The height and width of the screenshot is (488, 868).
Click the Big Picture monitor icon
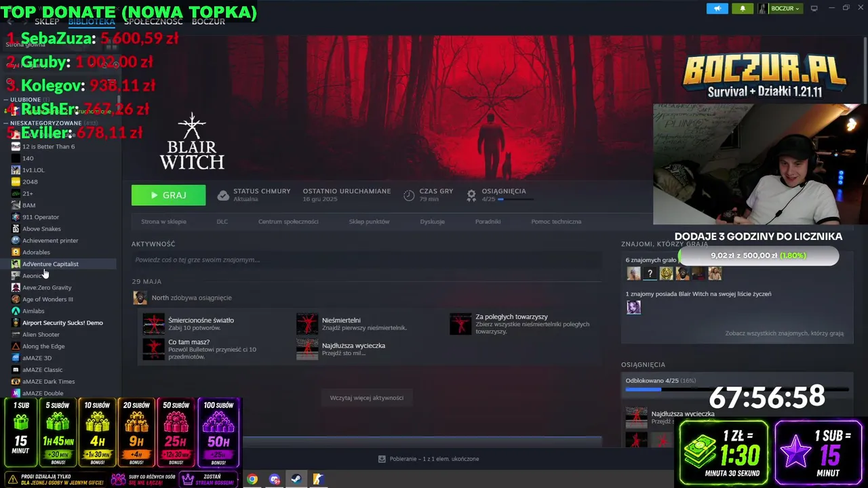tap(814, 9)
